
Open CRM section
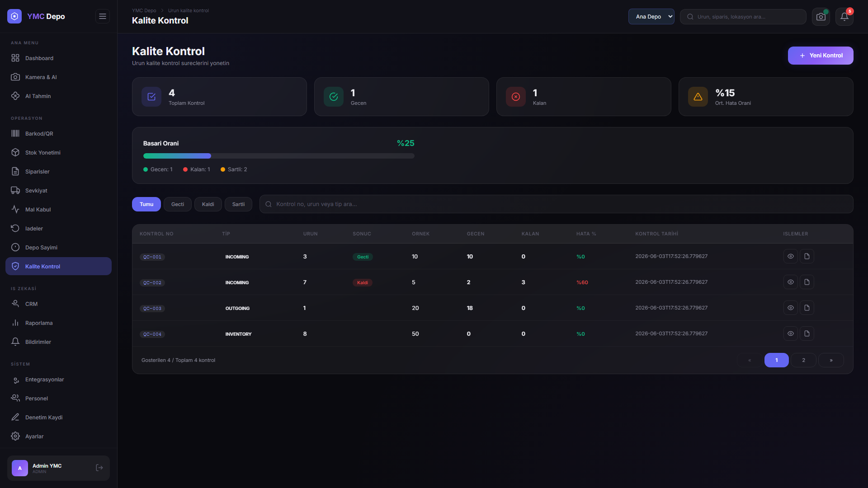click(x=58, y=304)
